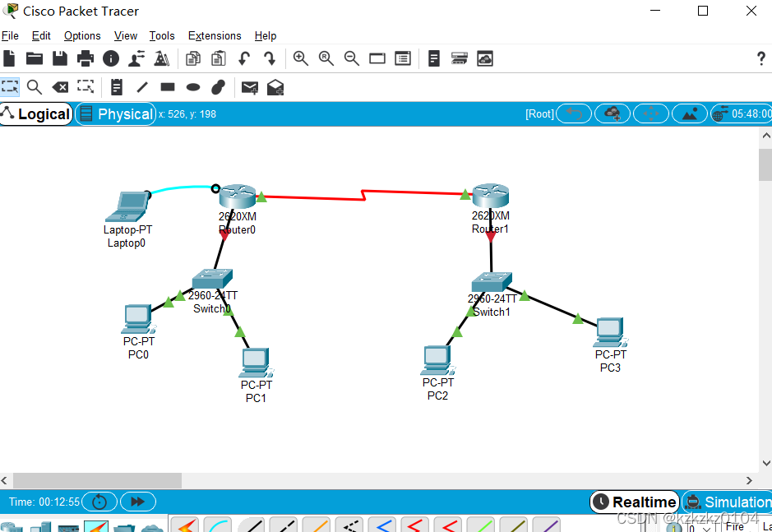Image resolution: width=772 pixels, height=532 pixels.
Task: Click the Move Object icon
Action: [651, 113]
